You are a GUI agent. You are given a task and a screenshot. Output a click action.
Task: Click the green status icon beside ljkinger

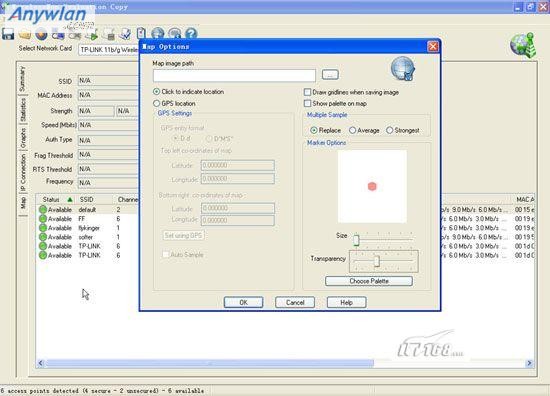click(43, 228)
